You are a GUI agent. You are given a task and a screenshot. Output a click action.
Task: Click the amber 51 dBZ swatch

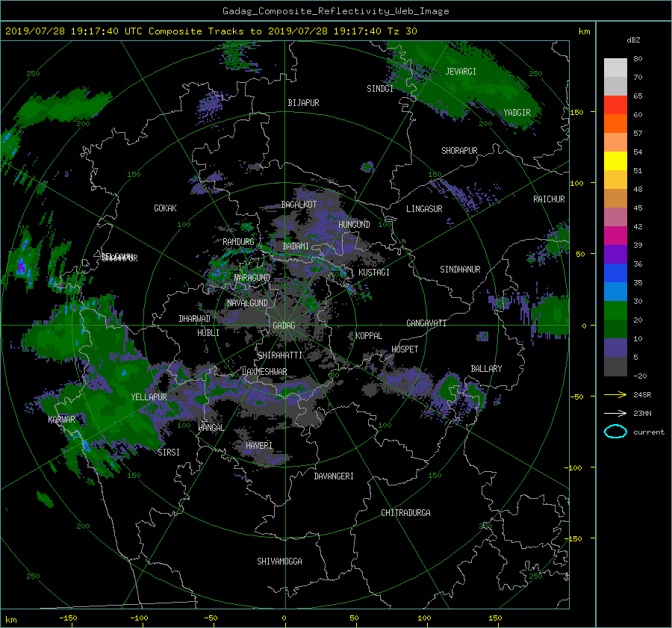[x=615, y=180]
